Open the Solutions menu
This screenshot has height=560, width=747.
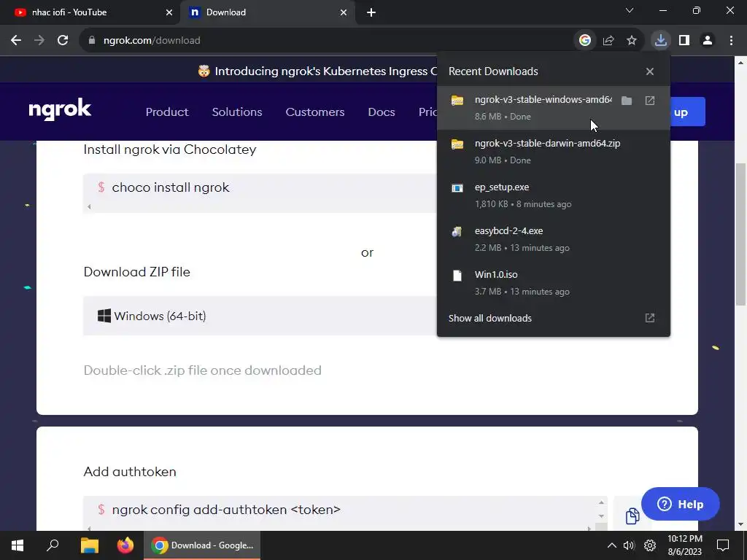237,112
